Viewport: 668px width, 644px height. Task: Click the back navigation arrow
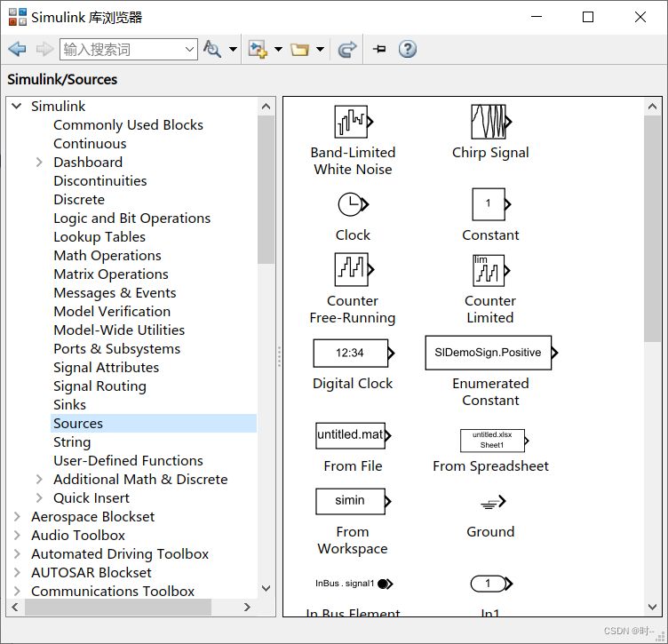pyautogui.click(x=17, y=49)
